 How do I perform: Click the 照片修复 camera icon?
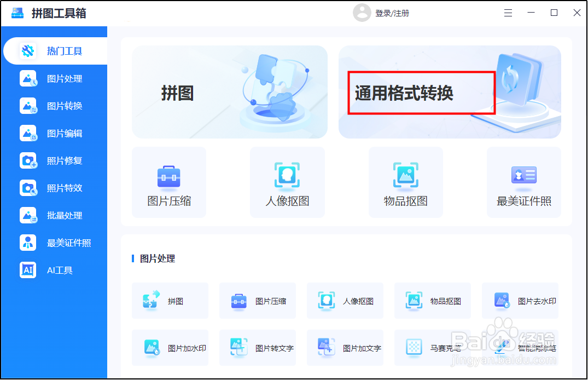tap(28, 161)
